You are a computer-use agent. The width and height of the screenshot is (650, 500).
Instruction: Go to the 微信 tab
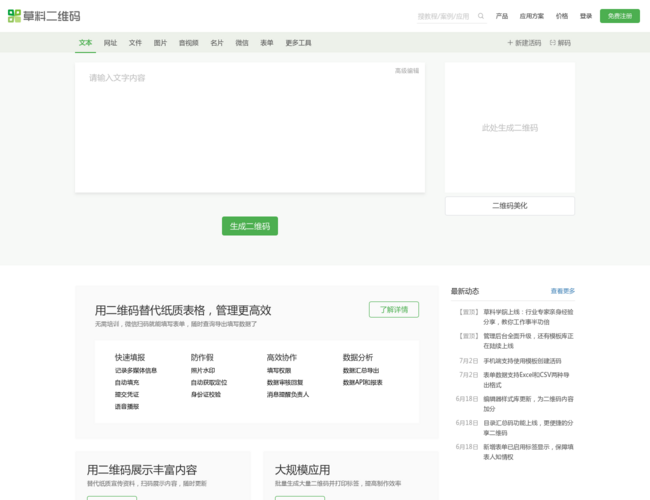[242, 43]
